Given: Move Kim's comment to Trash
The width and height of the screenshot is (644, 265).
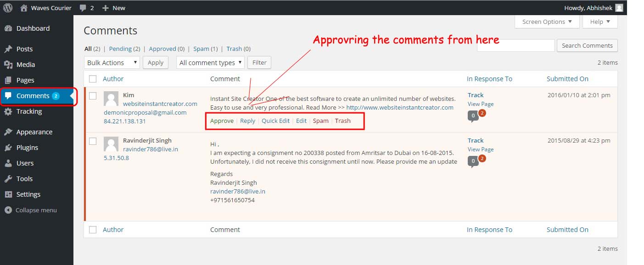Looking at the screenshot, I should (x=342, y=121).
